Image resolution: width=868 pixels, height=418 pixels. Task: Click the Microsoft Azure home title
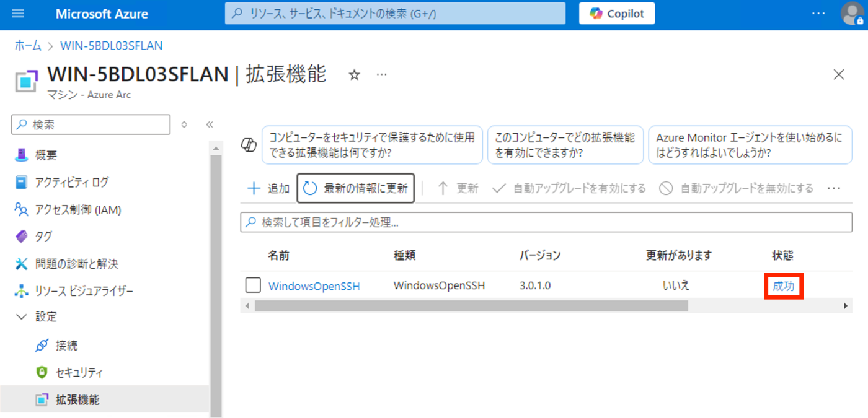102,14
